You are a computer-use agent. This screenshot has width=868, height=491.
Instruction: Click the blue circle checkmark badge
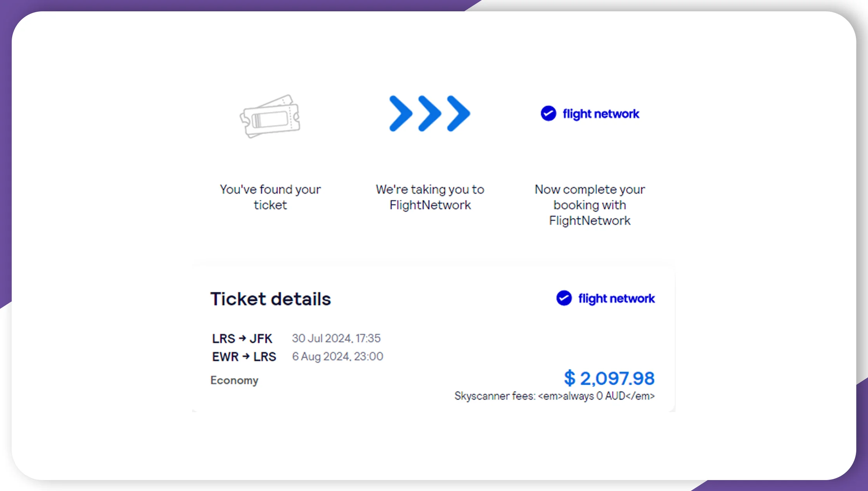coord(549,114)
